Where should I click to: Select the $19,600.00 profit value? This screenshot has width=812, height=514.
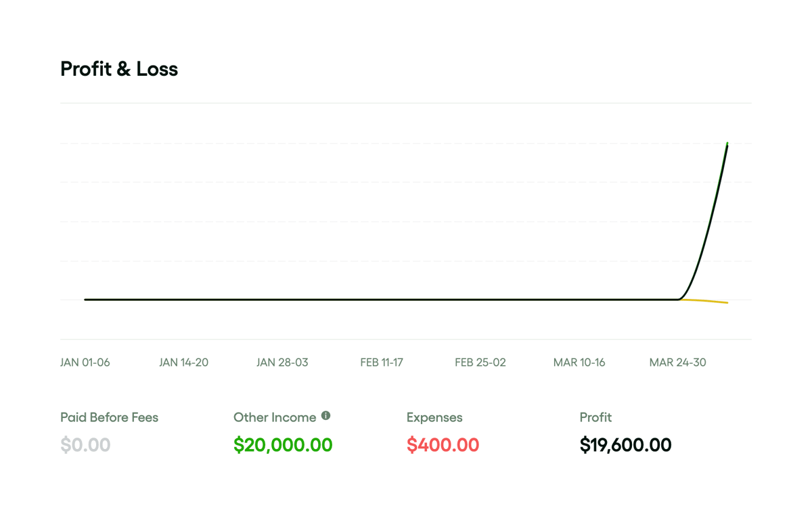(625, 445)
